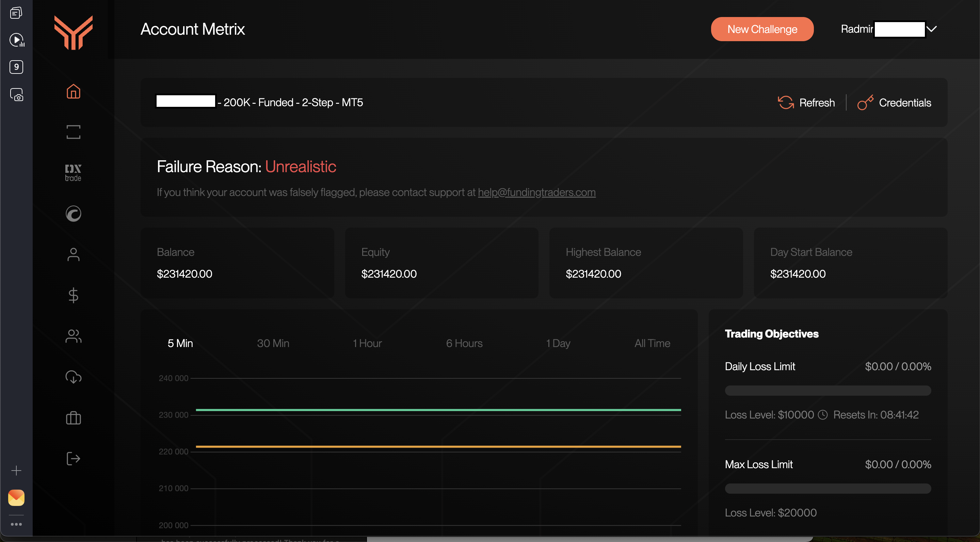
Task: Click the cloud download icon
Action: point(74,377)
